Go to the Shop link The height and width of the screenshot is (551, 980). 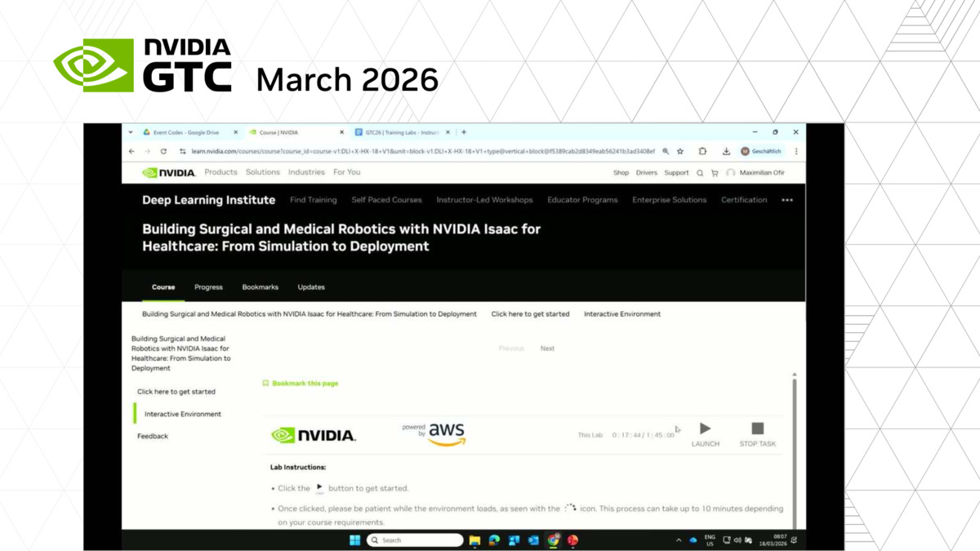click(x=621, y=173)
